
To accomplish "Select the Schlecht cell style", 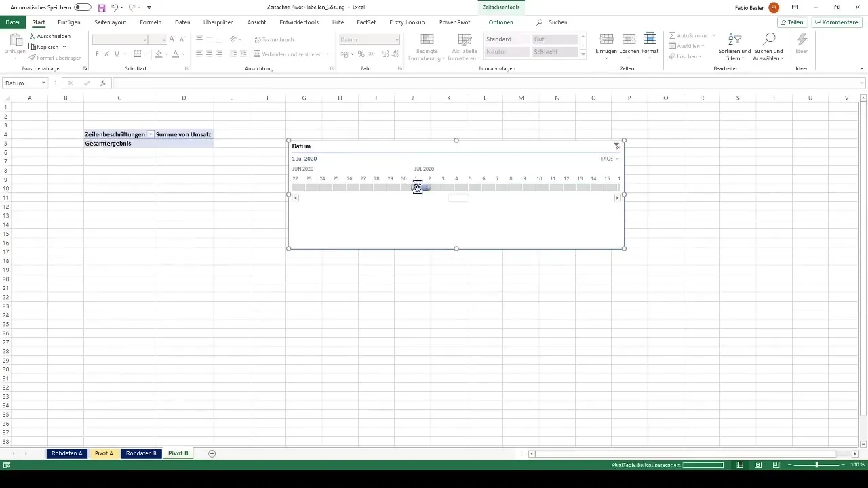I will pyautogui.click(x=555, y=52).
